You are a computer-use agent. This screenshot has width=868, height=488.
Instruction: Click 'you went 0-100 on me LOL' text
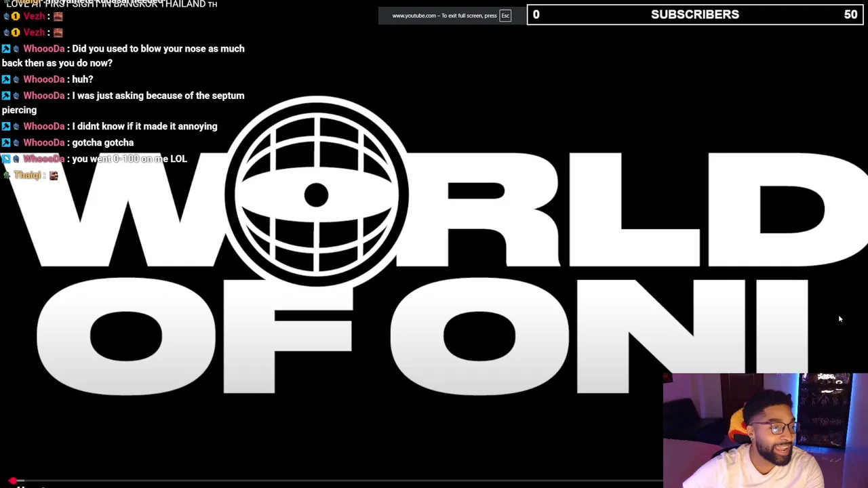pyautogui.click(x=129, y=159)
